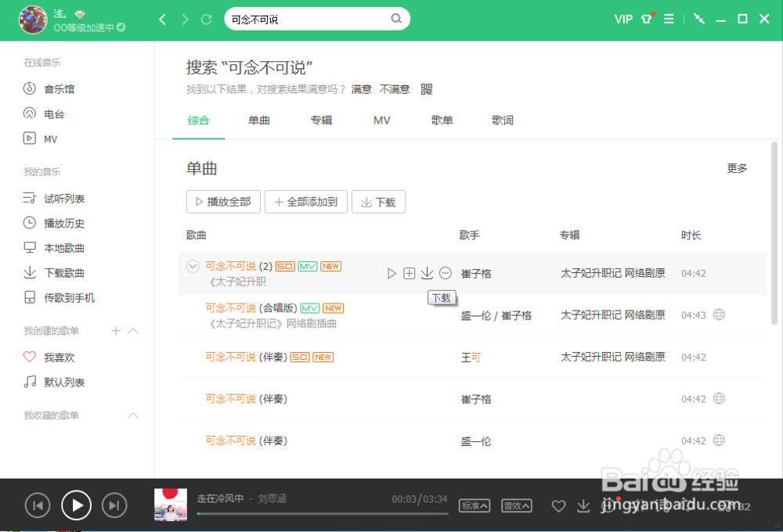Switch to mini player mode
The image size is (783, 532).
(698, 19)
